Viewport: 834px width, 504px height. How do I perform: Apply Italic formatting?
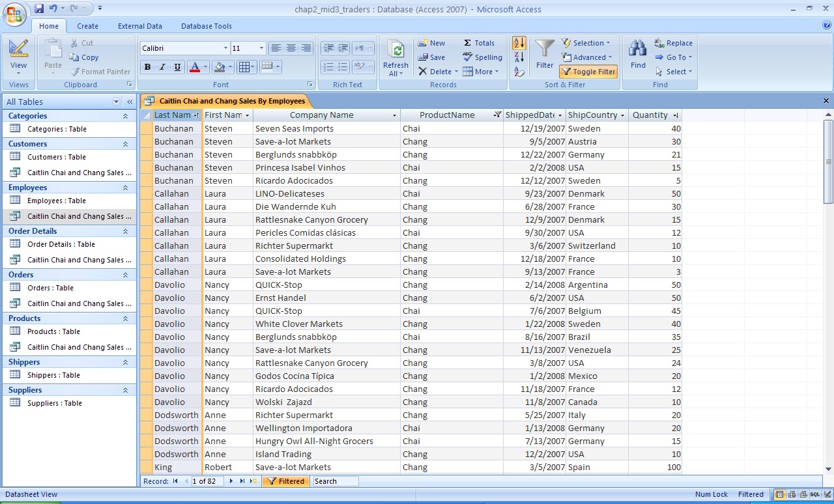[163, 67]
